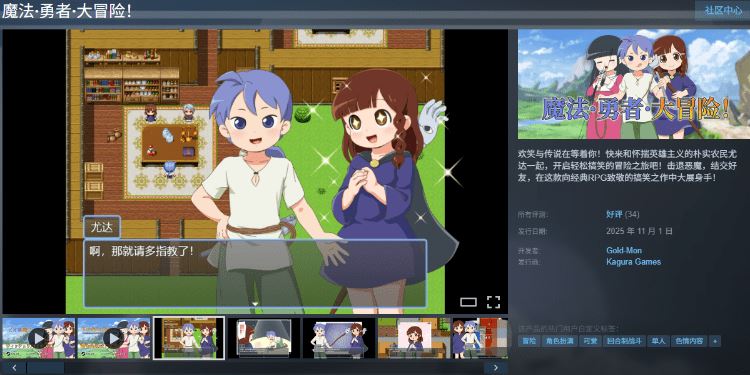
Task: Click the game header capsule image
Action: click(x=634, y=84)
